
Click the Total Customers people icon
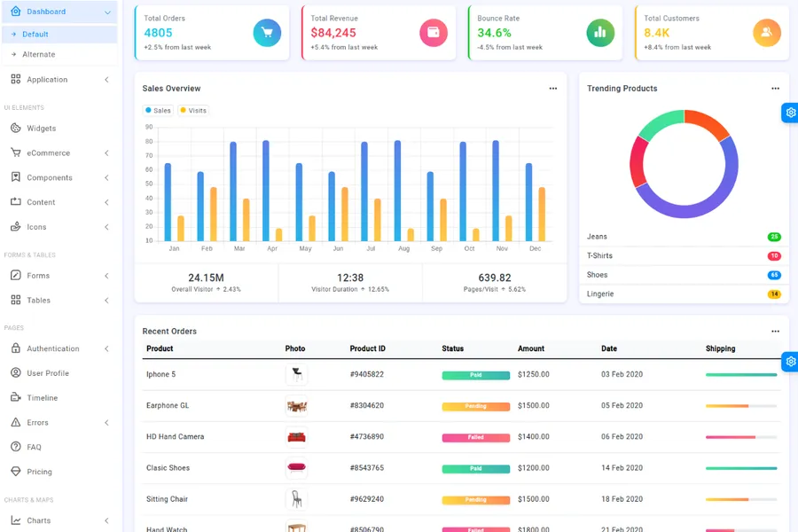pyautogui.click(x=767, y=33)
